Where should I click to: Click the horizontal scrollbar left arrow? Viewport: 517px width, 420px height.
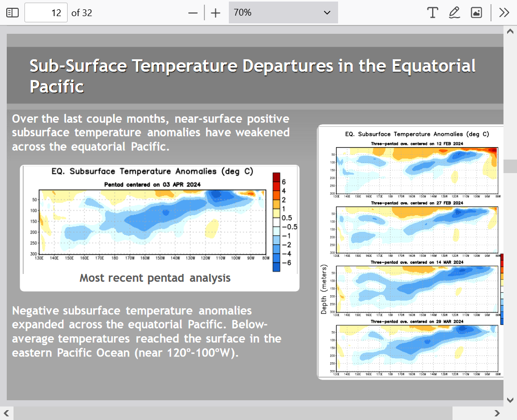[6, 413]
